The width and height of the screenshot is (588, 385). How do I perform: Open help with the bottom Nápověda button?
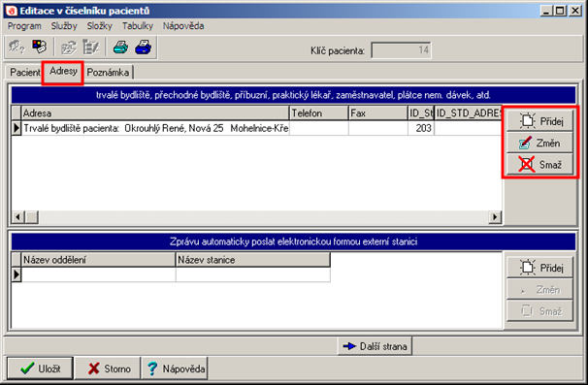(x=175, y=369)
